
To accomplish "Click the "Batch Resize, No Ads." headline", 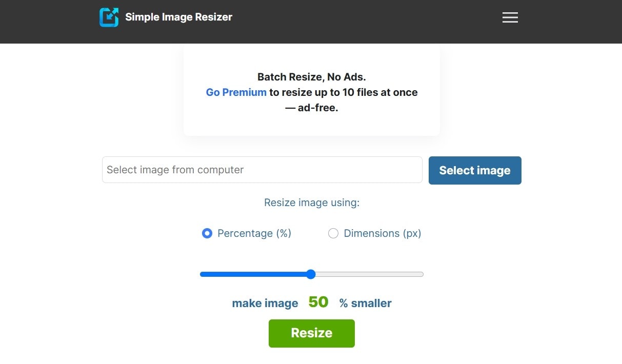I will pos(312,77).
